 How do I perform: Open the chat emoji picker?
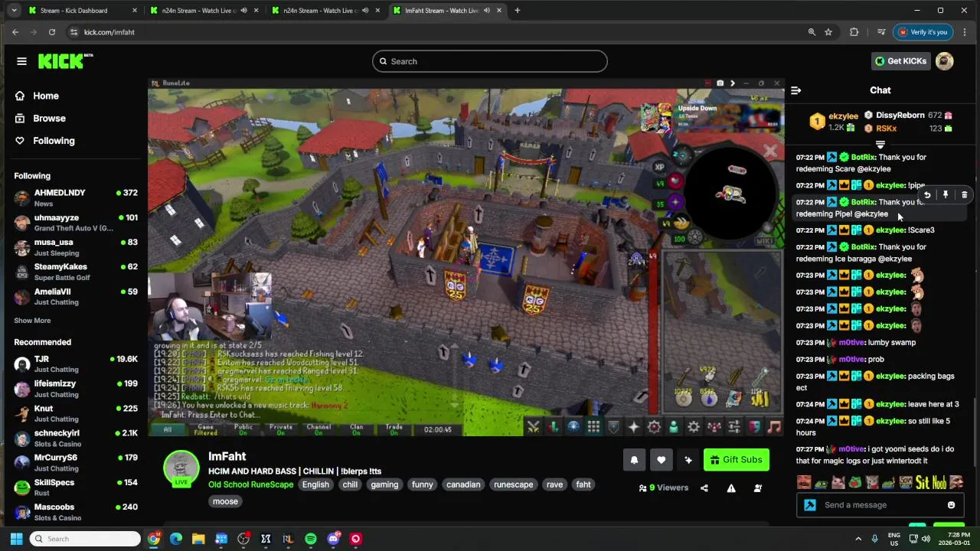[951, 505]
